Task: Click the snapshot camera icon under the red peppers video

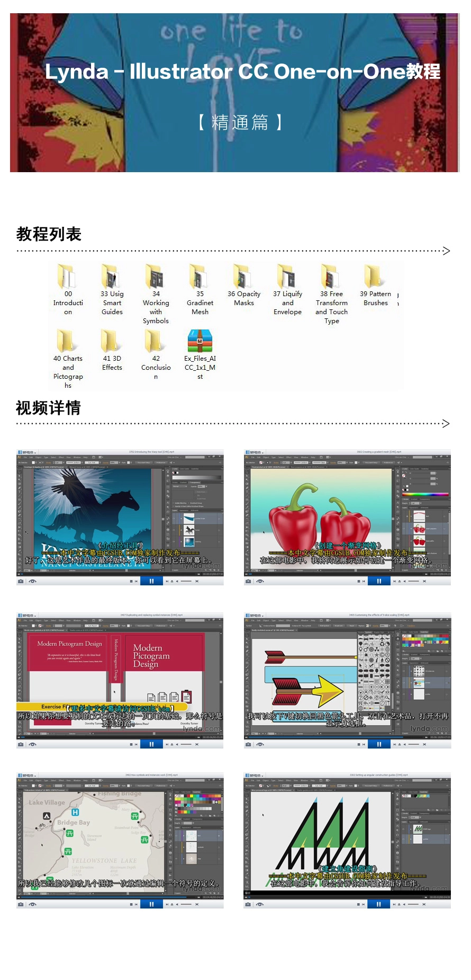Action: (248, 581)
